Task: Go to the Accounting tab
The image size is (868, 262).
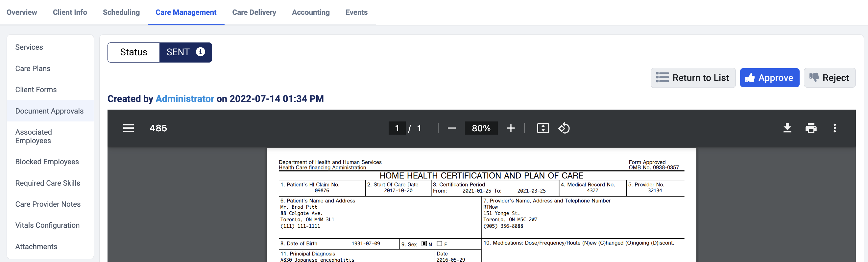Action: point(311,12)
